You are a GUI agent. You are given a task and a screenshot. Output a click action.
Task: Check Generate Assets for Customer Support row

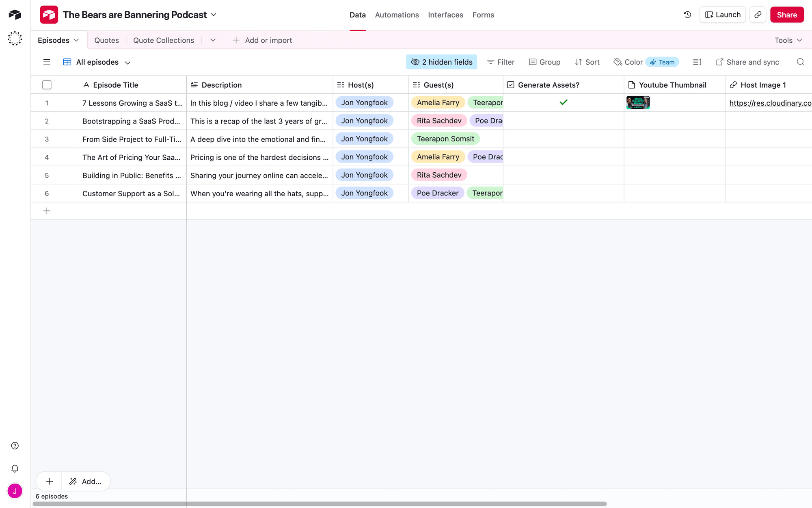[x=563, y=193]
